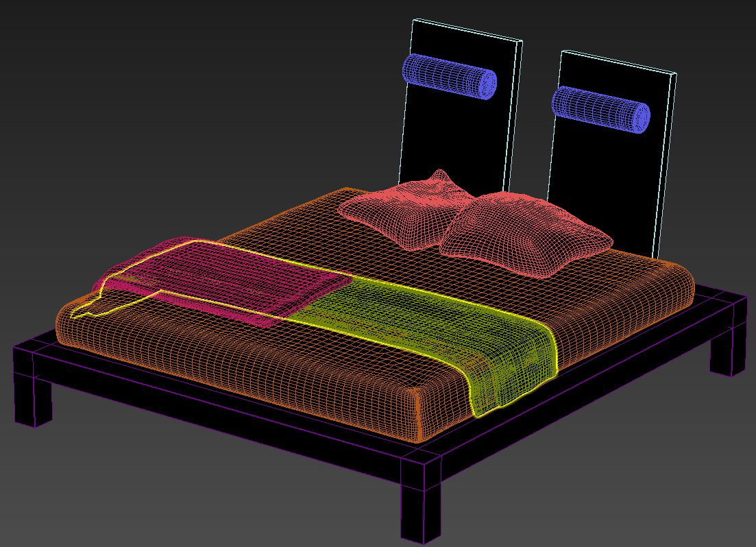Viewport: 756px width, 547px height.
Task: Select the right salmon wireframe pillow
Action: [x=524, y=233]
